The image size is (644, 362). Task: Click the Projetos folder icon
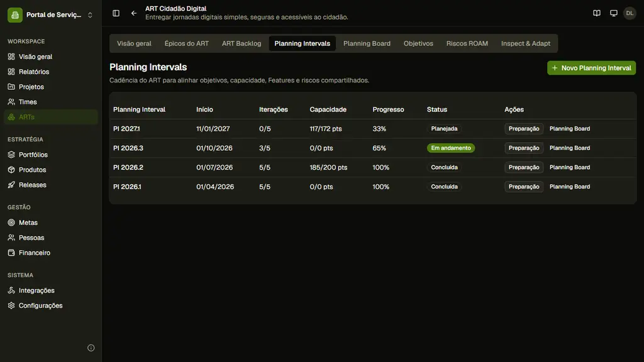pyautogui.click(x=11, y=87)
